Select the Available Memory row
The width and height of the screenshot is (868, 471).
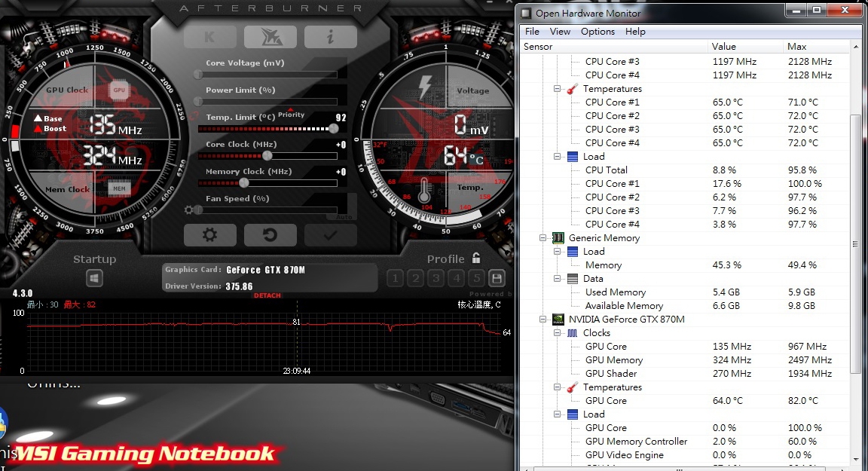(x=685, y=305)
